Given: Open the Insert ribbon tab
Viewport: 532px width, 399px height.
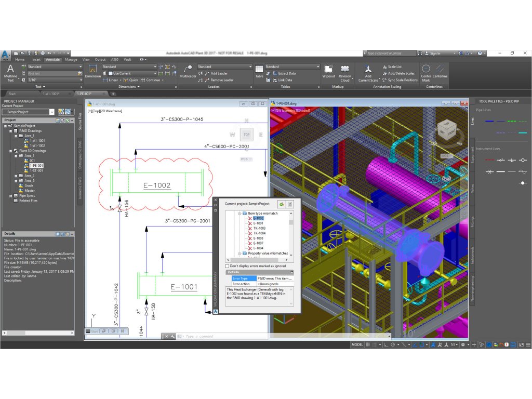Looking at the screenshot, I should [x=36, y=60].
